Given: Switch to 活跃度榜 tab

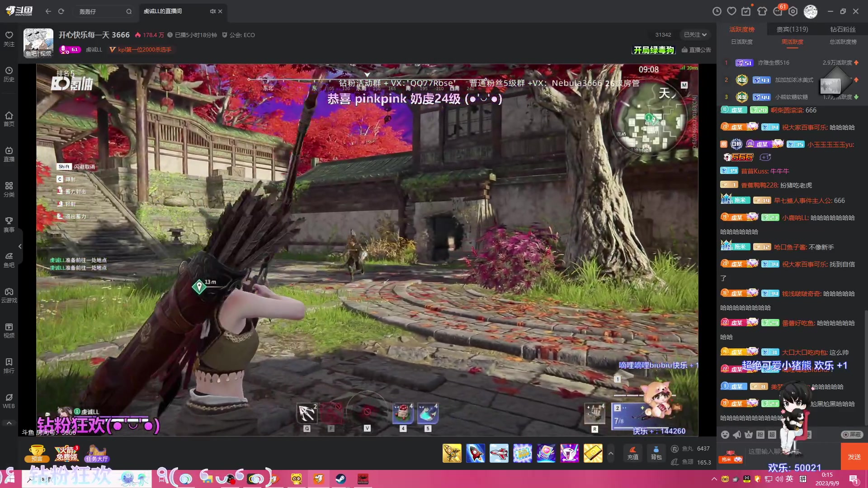Looking at the screenshot, I should (742, 29).
